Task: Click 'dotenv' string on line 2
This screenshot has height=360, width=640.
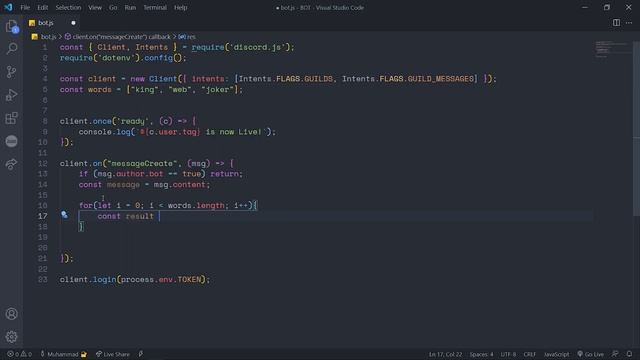Action: pos(116,58)
